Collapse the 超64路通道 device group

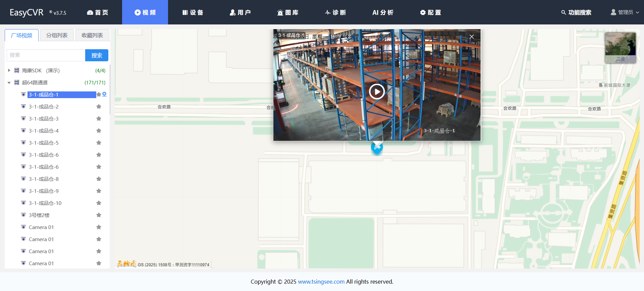click(x=9, y=83)
